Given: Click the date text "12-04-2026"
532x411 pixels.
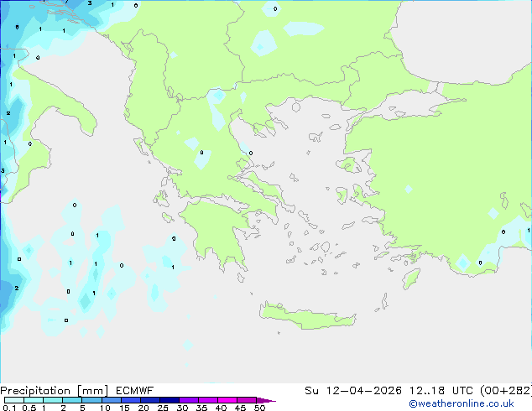Looking at the screenshot, I should tap(363, 391).
